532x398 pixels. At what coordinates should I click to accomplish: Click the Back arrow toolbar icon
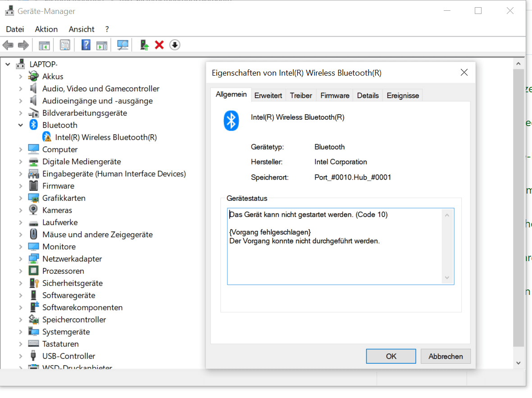point(8,45)
